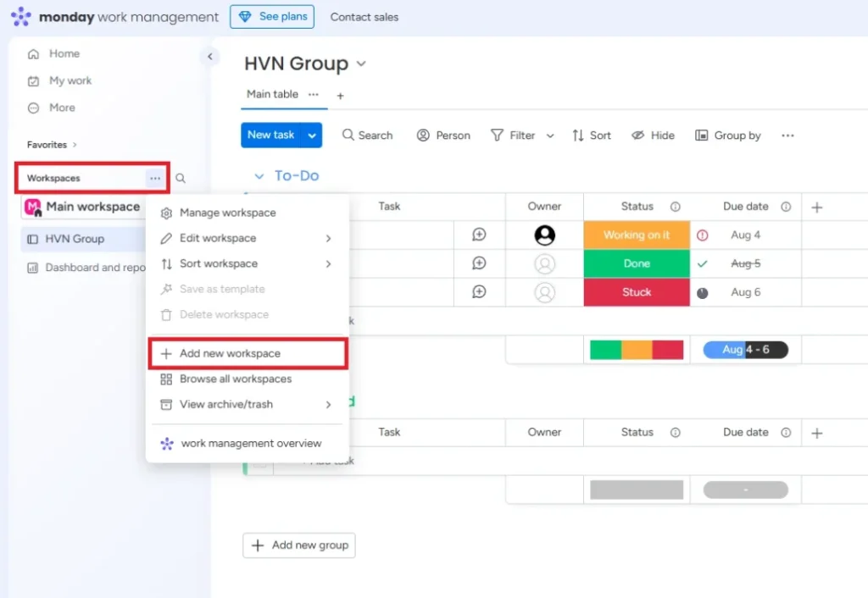This screenshot has height=598, width=868.
Task: Open Sort options in toolbar
Action: pyautogui.click(x=592, y=136)
